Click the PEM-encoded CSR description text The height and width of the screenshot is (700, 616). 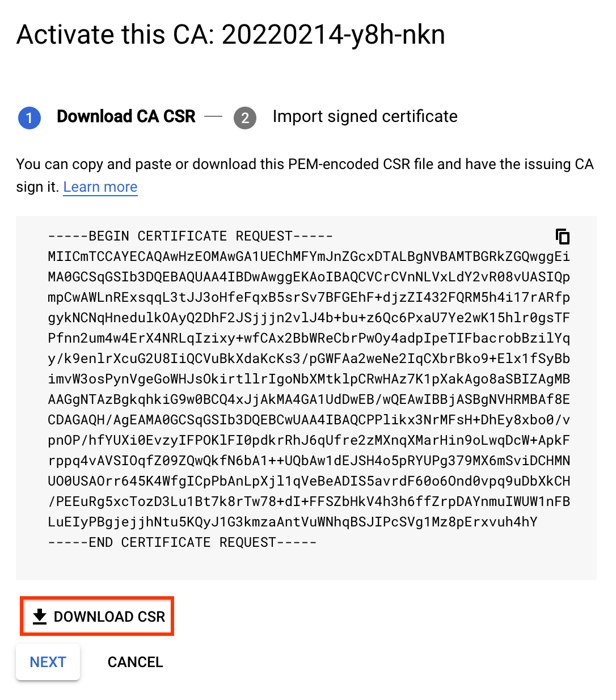[305, 165]
